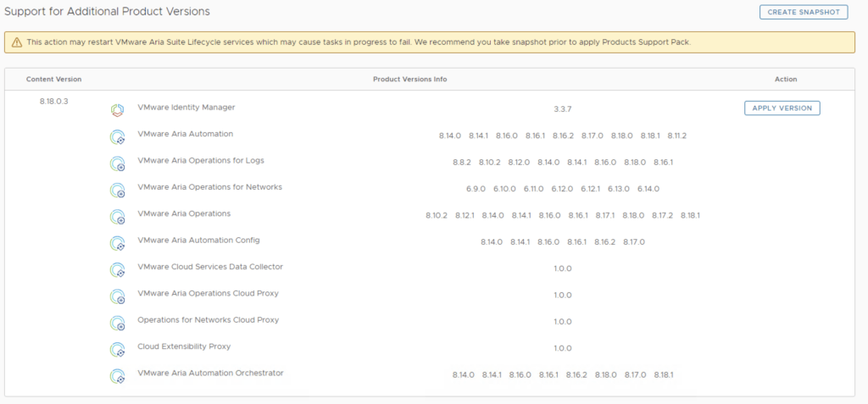Click the VMware Aria Operations product icon
This screenshot has height=404, width=868.
[x=118, y=217]
